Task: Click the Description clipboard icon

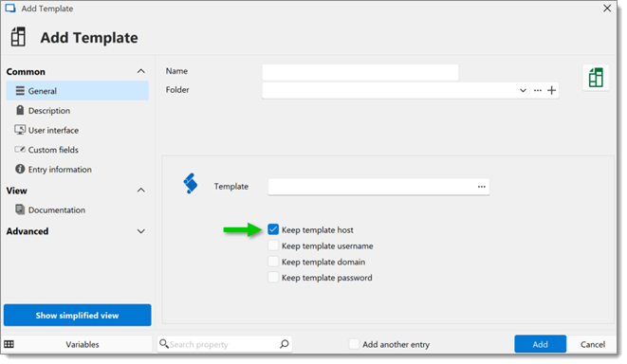Action: click(x=20, y=110)
